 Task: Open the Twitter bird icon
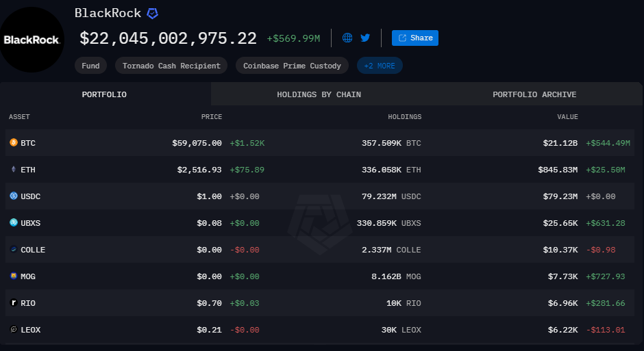point(365,38)
